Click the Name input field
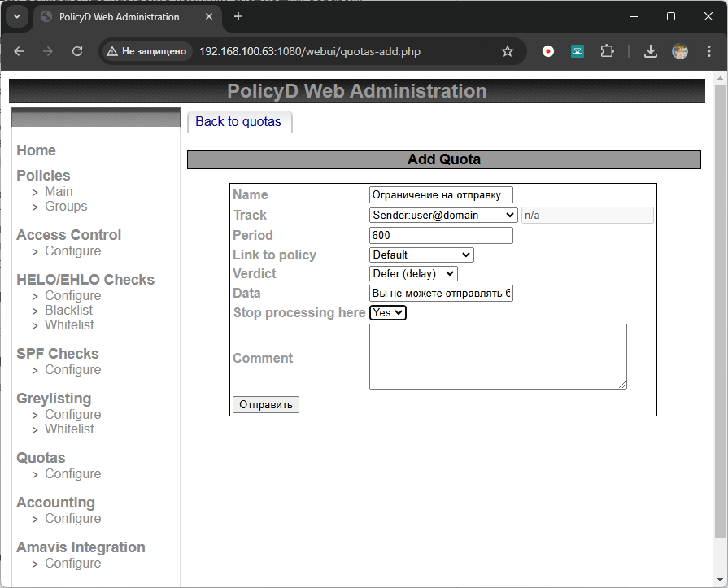The image size is (728, 588). [441, 195]
